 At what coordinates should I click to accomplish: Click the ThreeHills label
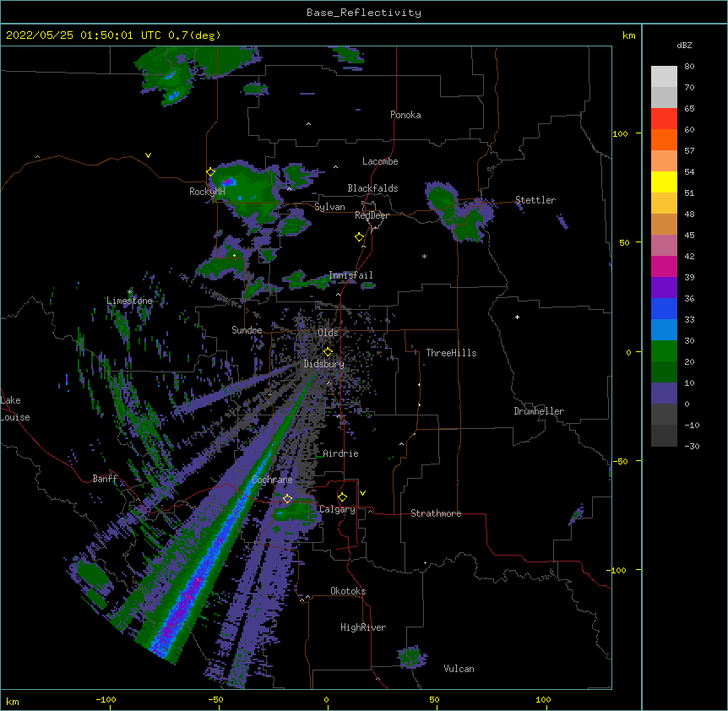[x=451, y=353]
